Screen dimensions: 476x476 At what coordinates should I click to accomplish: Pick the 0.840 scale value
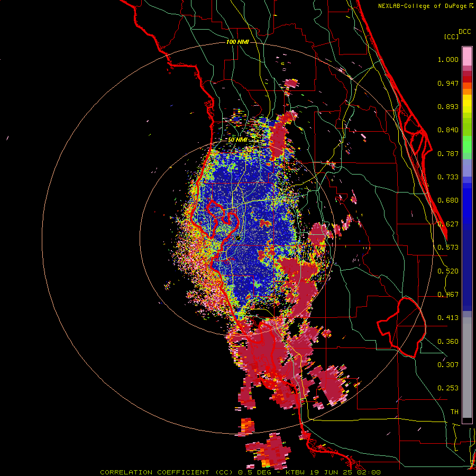[448, 130]
